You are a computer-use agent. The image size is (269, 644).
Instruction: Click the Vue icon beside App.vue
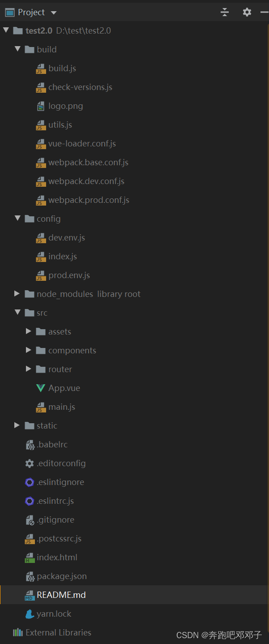(41, 388)
